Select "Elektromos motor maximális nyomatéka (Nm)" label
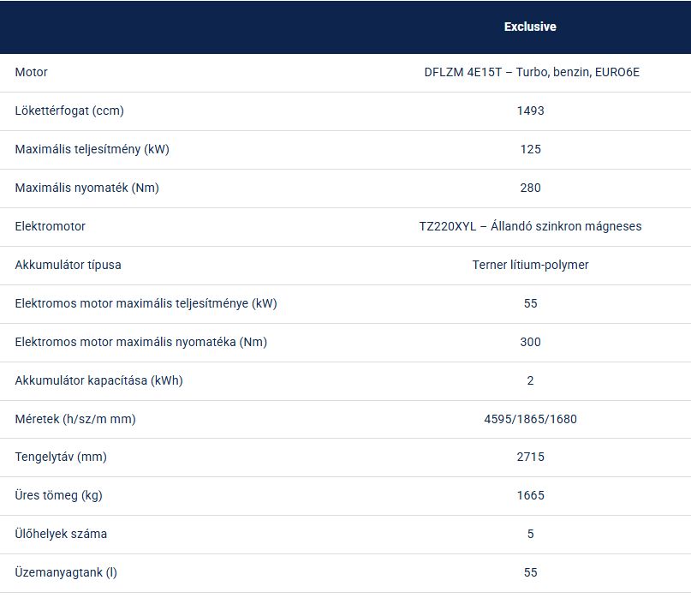Viewport: 691px width, 616px height. pyautogui.click(x=141, y=342)
